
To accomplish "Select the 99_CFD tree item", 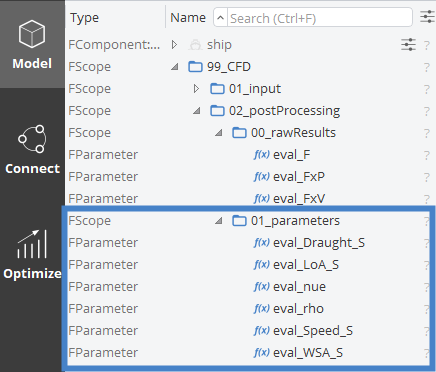I will [229, 67].
